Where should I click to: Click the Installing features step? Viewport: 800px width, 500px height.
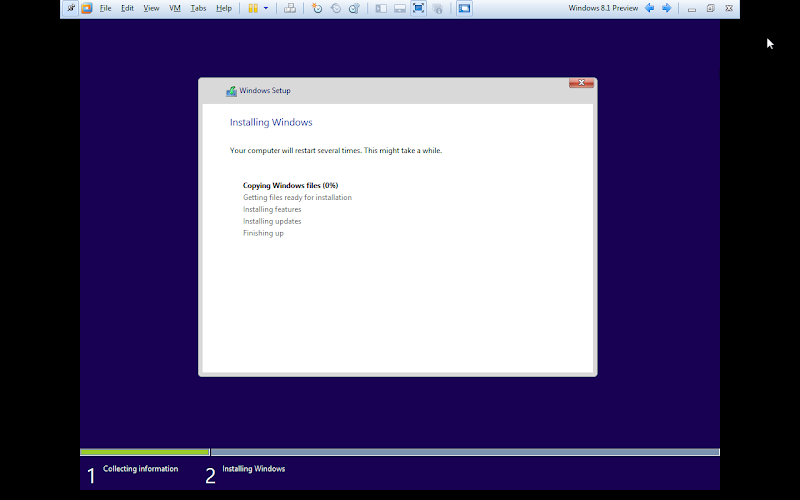(272, 209)
